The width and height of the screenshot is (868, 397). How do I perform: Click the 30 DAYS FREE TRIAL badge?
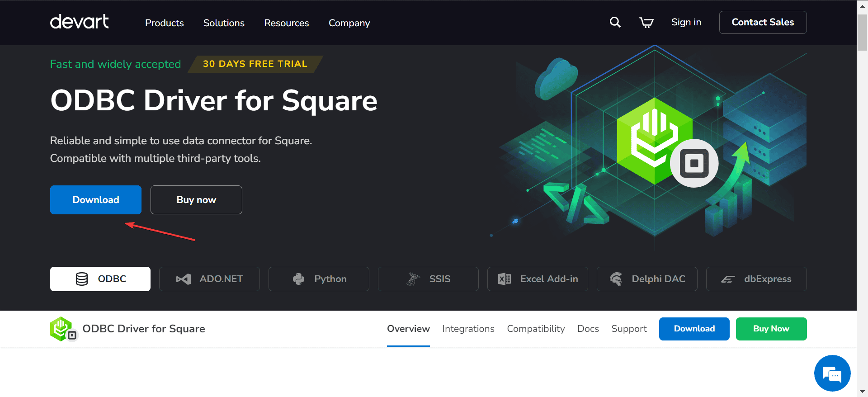pos(255,64)
